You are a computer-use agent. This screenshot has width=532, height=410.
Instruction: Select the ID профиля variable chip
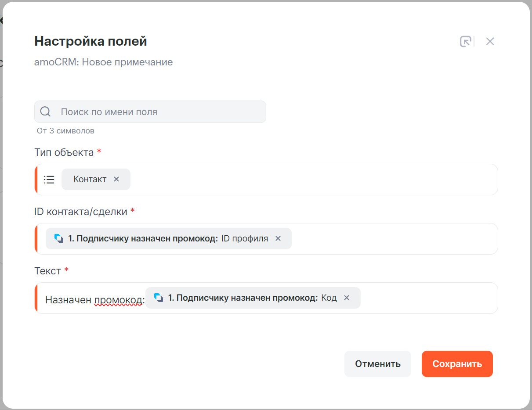[168, 238]
